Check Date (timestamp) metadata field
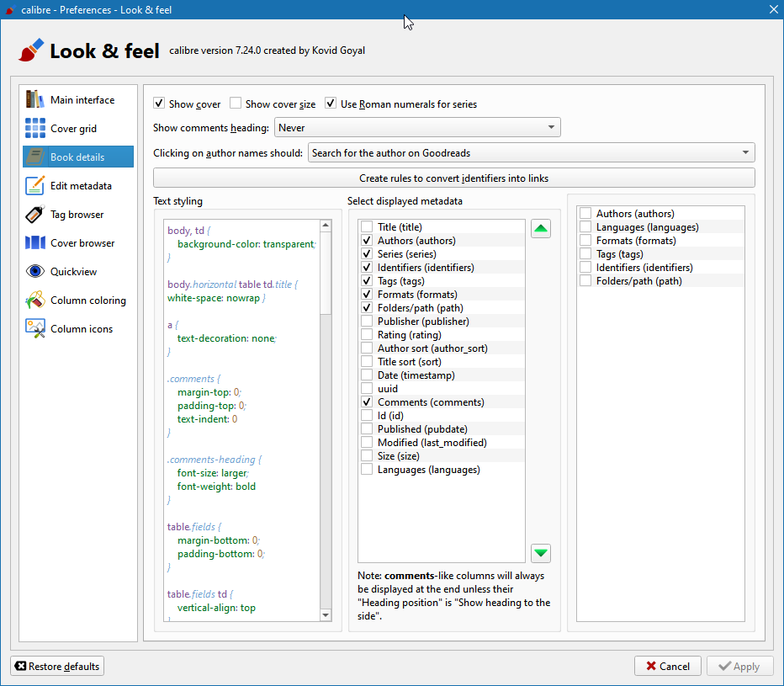This screenshot has height=686, width=784. click(x=367, y=375)
